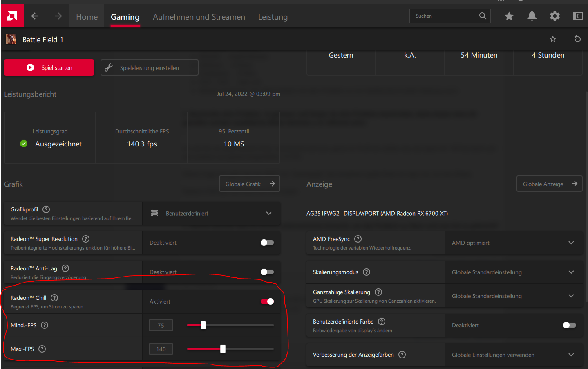Open Globale Grafik settings
The height and width of the screenshot is (369, 588).
coord(250,184)
